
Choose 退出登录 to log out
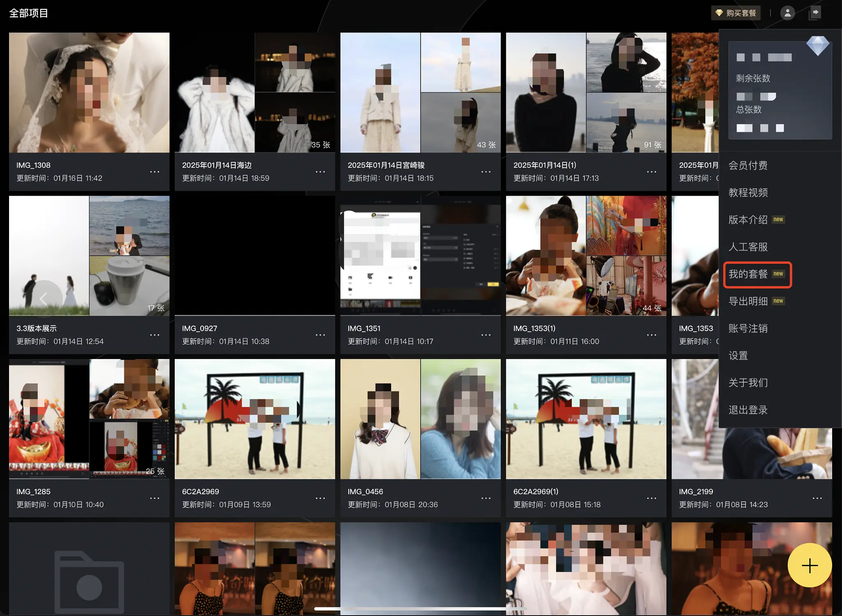click(748, 410)
